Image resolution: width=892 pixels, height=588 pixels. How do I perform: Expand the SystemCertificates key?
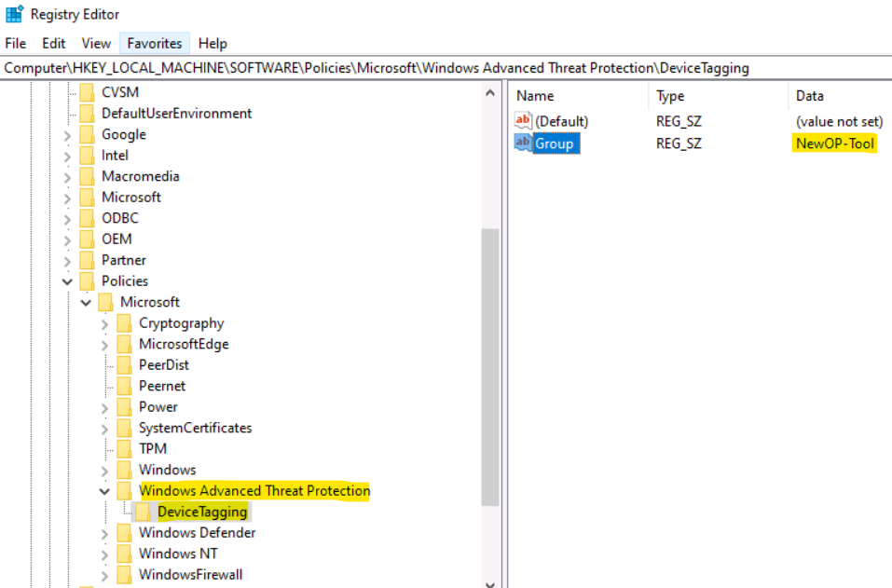pyautogui.click(x=104, y=430)
